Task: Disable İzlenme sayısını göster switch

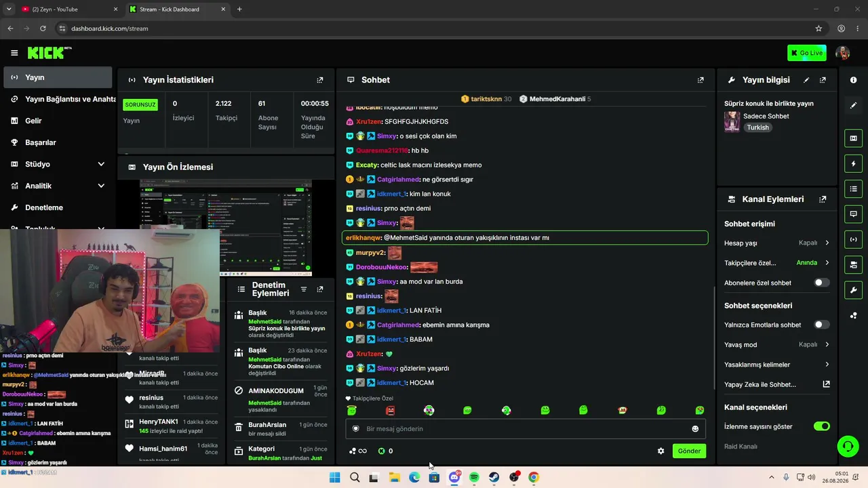Action: pos(821,426)
